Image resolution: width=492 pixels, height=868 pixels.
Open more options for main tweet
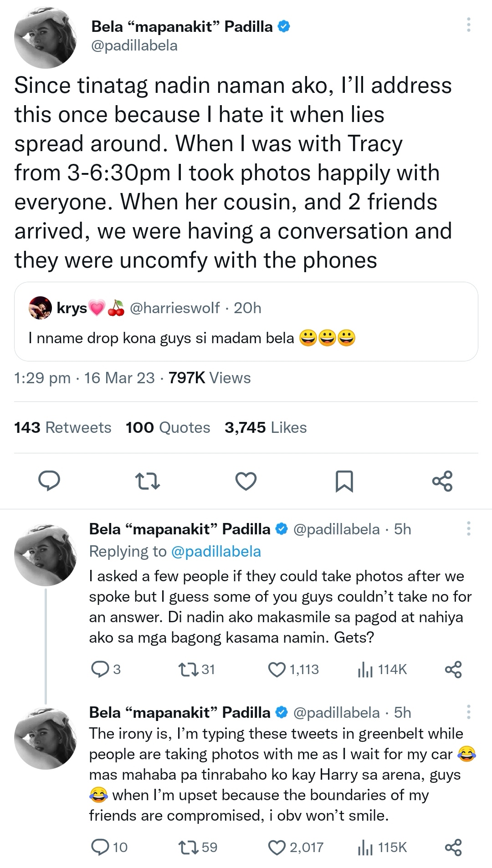[468, 25]
